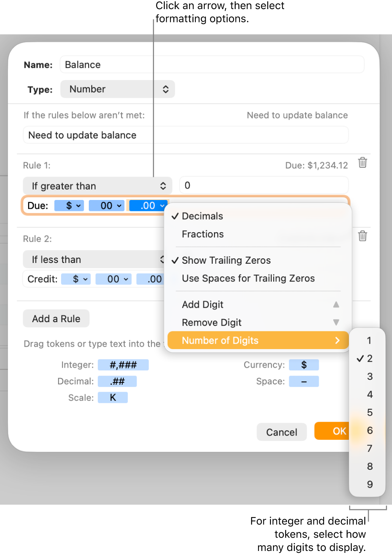Select Fractions from the format menu
The height and width of the screenshot is (554, 392).
point(202,234)
